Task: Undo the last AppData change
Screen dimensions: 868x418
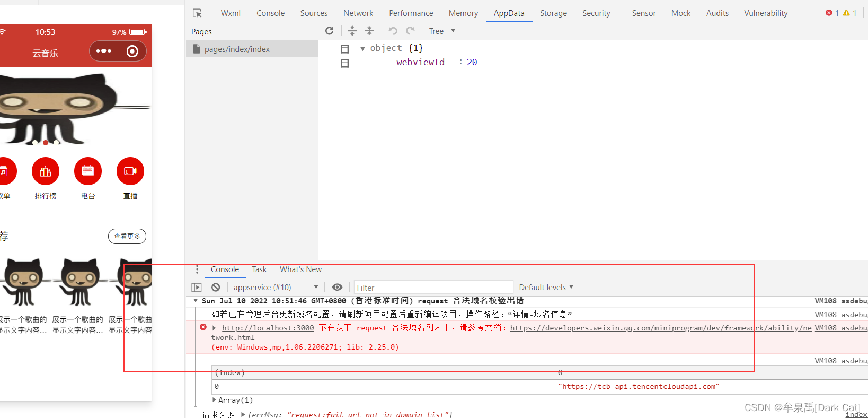Action: click(393, 31)
